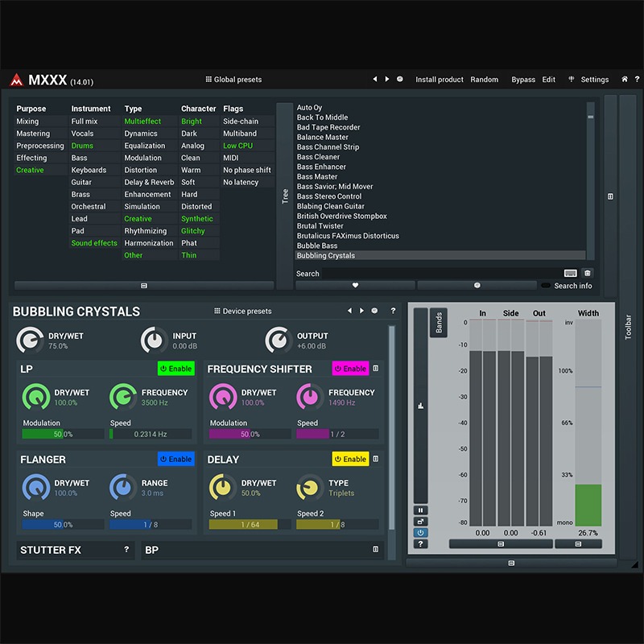644x644 pixels.
Task: Click the trash icon beside Search
Action: (588, 273)
